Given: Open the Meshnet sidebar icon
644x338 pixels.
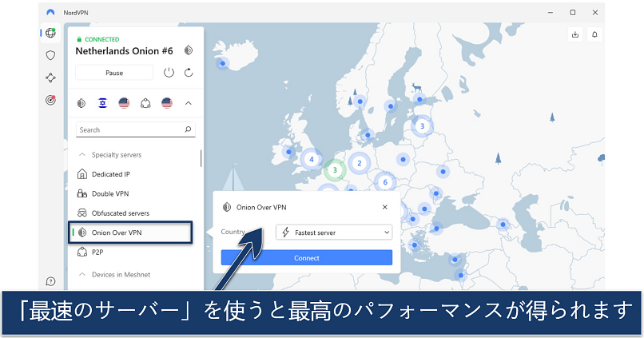Looking at the screenshot, I should point(51,78).
